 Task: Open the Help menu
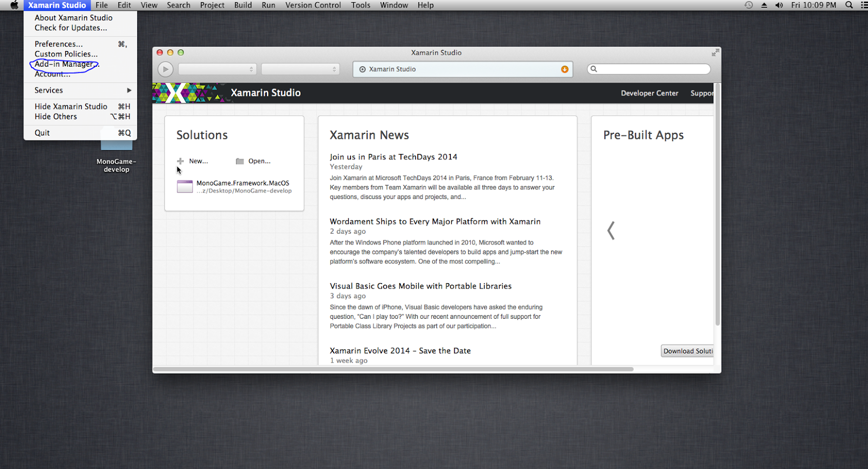point(425,5)
